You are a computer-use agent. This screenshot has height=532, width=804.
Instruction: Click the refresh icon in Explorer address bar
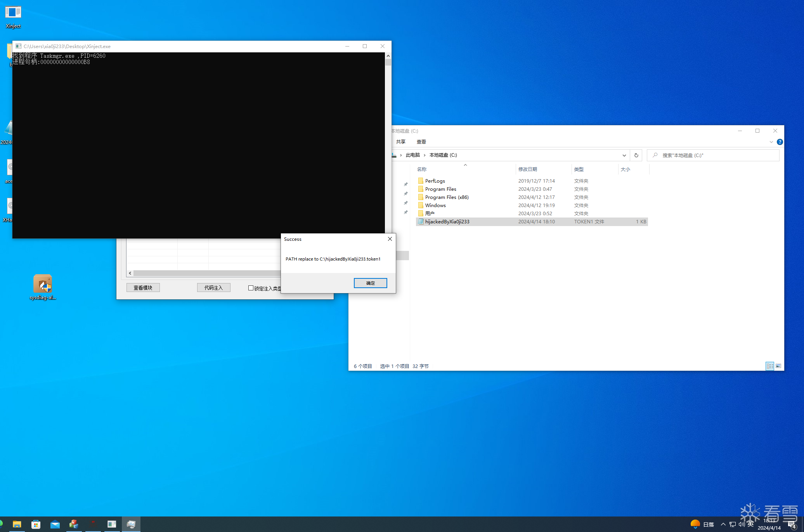click(x=636, y=155)
